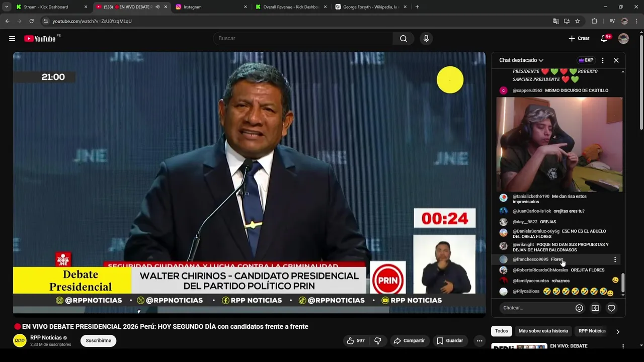
Task: Expand the Chat destacado dropdown
Action: [521, 60]
